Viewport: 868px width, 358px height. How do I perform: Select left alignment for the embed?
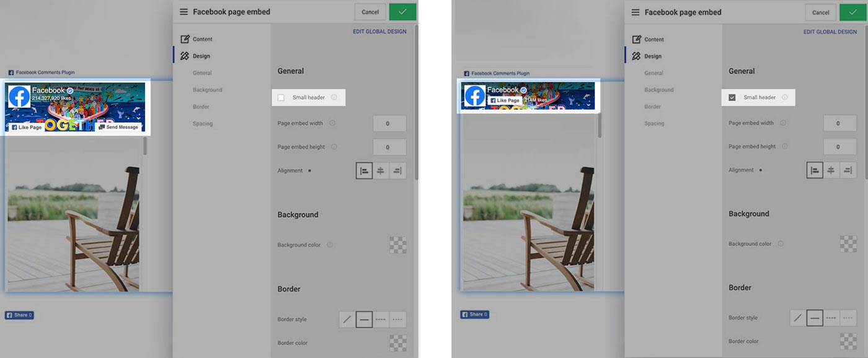click(365, 170)
